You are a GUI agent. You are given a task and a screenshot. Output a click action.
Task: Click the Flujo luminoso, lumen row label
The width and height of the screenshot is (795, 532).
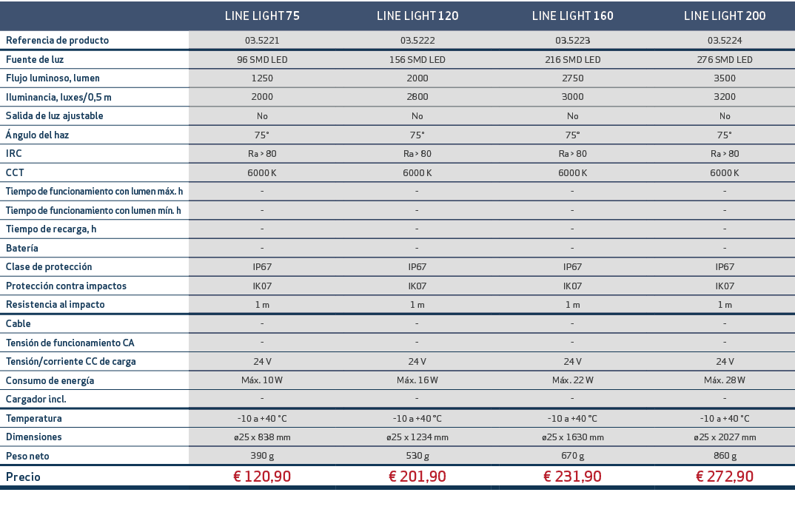tap(52, 78)
